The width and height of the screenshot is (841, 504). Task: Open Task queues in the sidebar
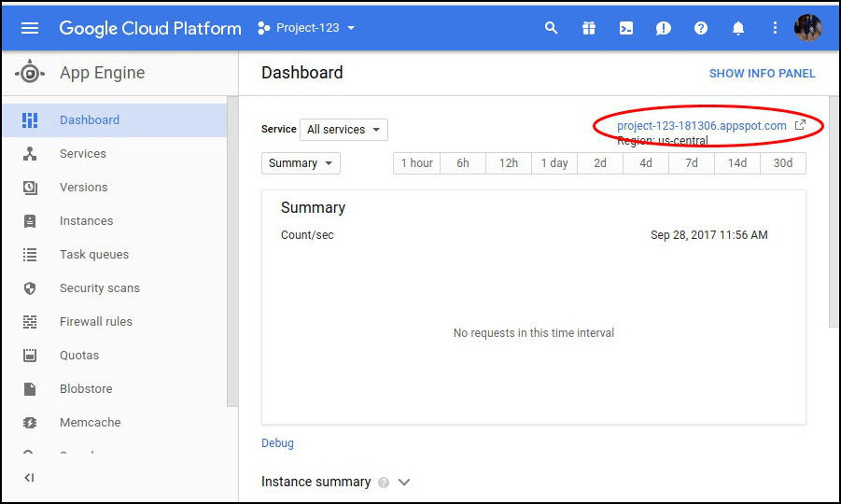[114, 255]
